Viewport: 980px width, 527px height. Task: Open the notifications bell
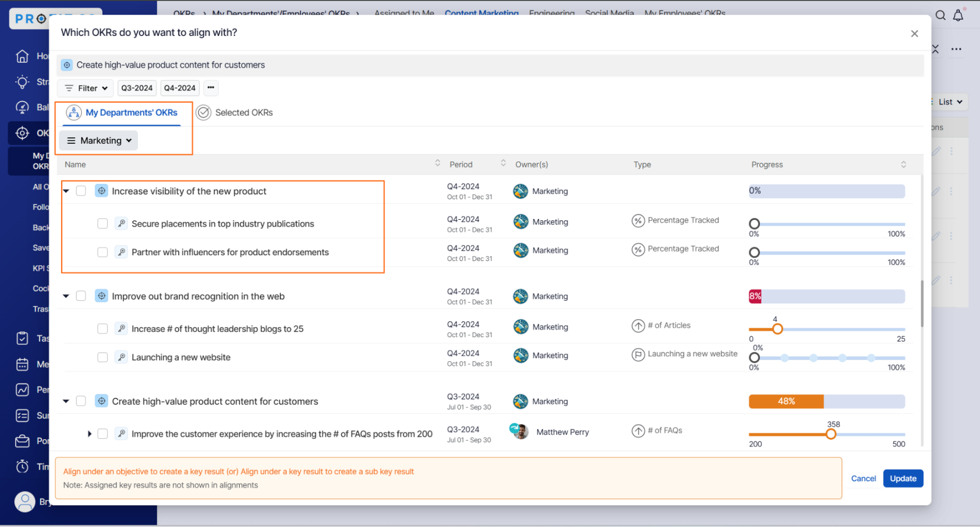point(958,16)
